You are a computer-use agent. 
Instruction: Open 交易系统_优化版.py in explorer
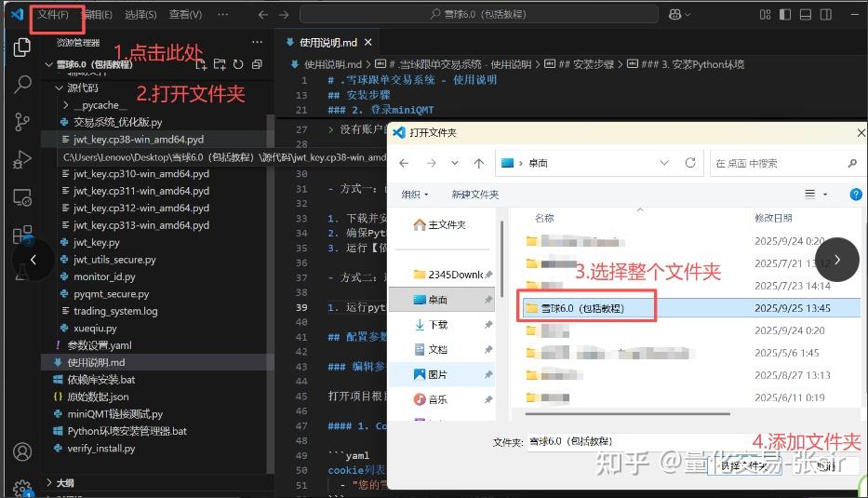tap(118, 123)
